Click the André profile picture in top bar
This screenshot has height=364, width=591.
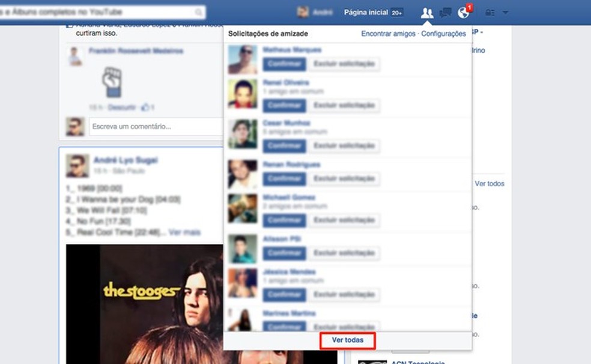(303, 13)
